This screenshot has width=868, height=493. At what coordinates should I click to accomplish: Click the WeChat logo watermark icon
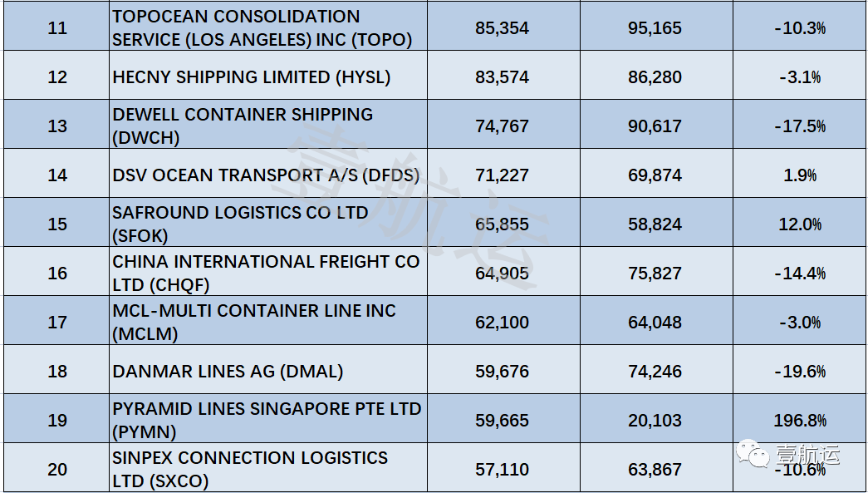point(756,455)
